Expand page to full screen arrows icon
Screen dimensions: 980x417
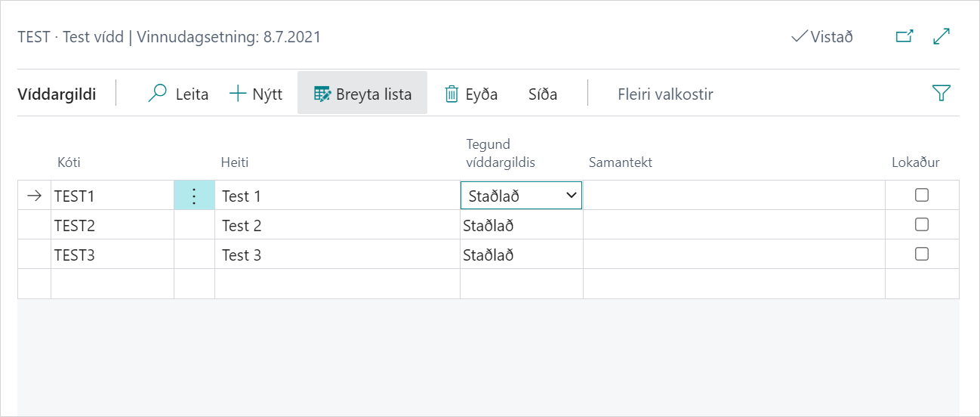point(941,36)
